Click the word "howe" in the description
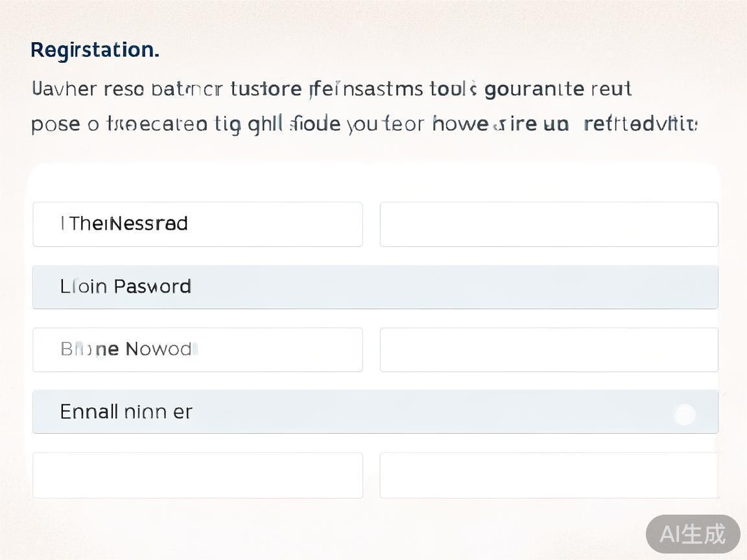The height and width of the screenshot is (560, 747). [460, 124]
